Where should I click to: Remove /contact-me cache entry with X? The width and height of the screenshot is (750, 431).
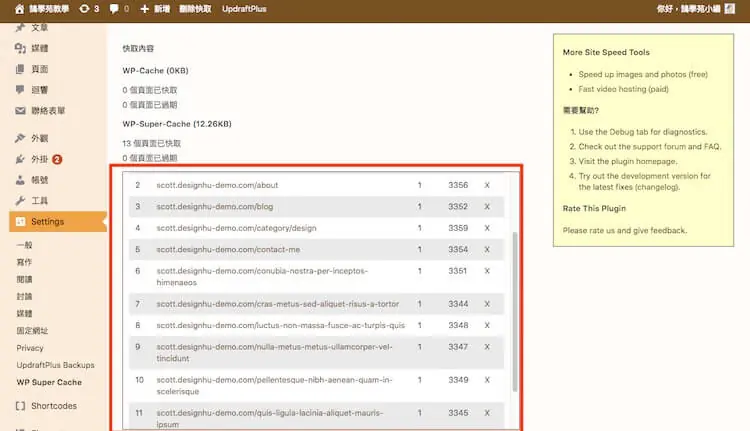coord(487,250)
